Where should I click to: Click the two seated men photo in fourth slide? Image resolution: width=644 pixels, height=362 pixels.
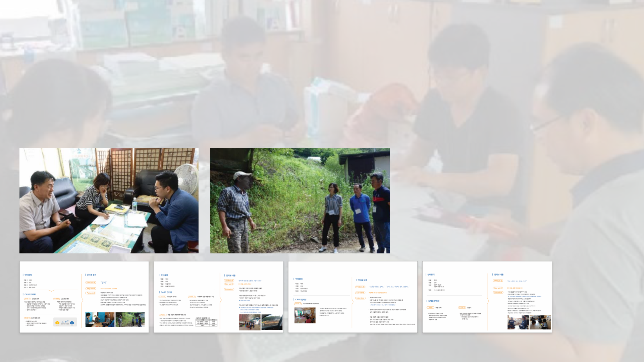click(518, 322)
